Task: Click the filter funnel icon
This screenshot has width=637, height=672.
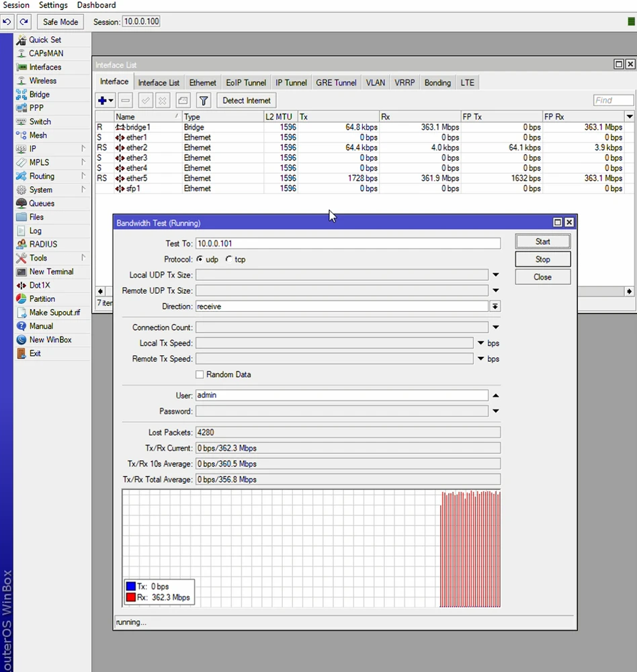Action: (x=204, y=101)
